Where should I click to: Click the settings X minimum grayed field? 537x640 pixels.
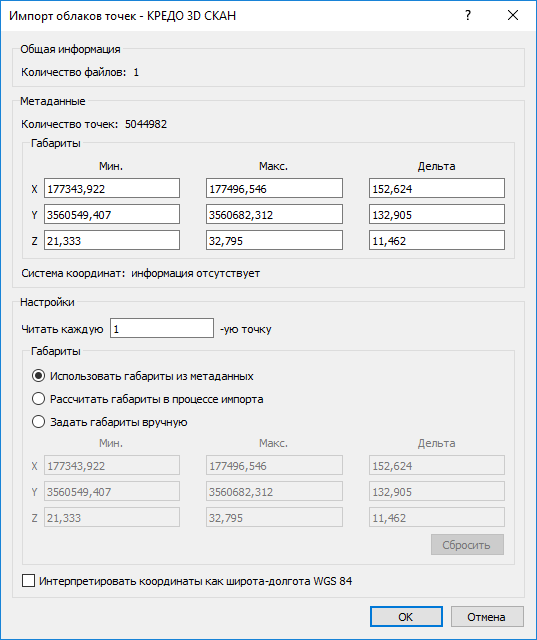point(112,465)
